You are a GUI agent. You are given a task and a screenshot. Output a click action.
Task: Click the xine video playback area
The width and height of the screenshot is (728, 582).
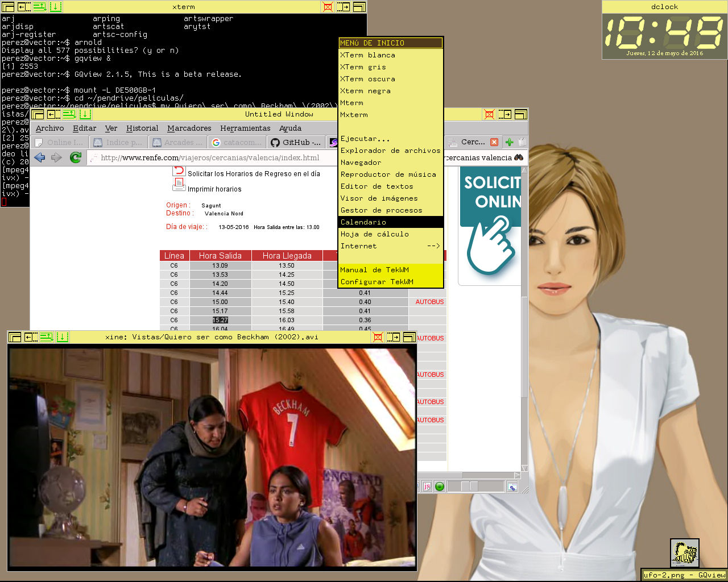(x=212, y=458)
